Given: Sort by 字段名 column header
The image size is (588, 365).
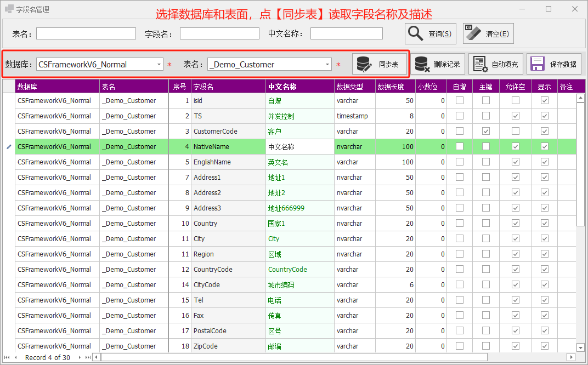Looking at the screenshot, I should (x=228, y=87).
